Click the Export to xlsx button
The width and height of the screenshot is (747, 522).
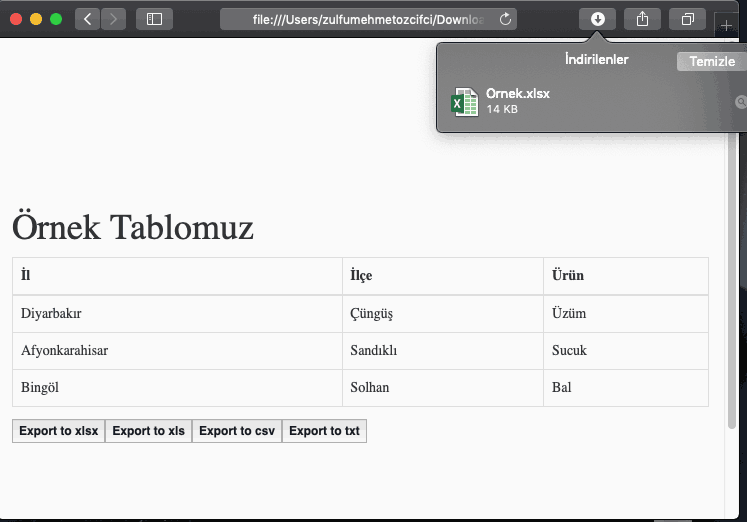[59, 431]
